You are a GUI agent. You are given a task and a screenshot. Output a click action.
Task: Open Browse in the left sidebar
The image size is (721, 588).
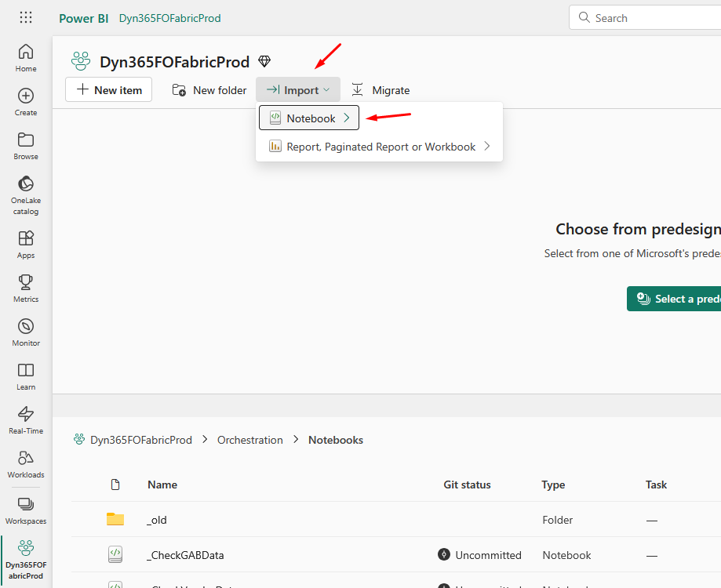tap(26, 146)
